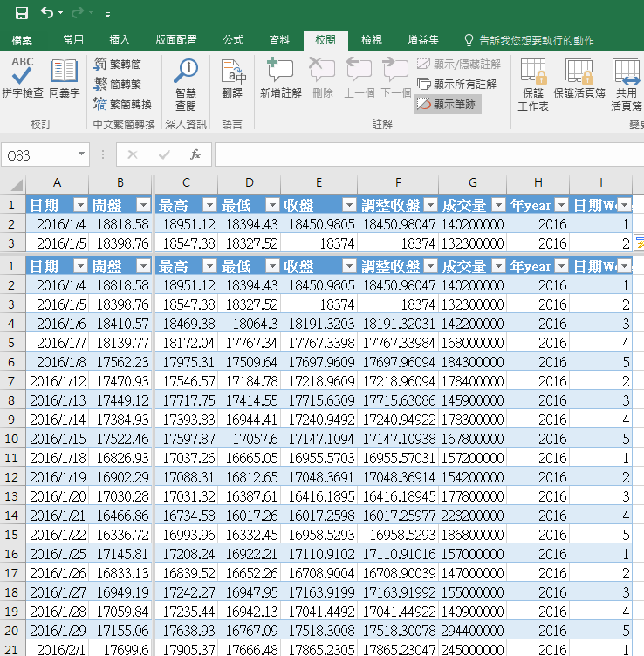This screenshot has width=644, height=656.
Task: Select row 10 header
Action: 11,439
